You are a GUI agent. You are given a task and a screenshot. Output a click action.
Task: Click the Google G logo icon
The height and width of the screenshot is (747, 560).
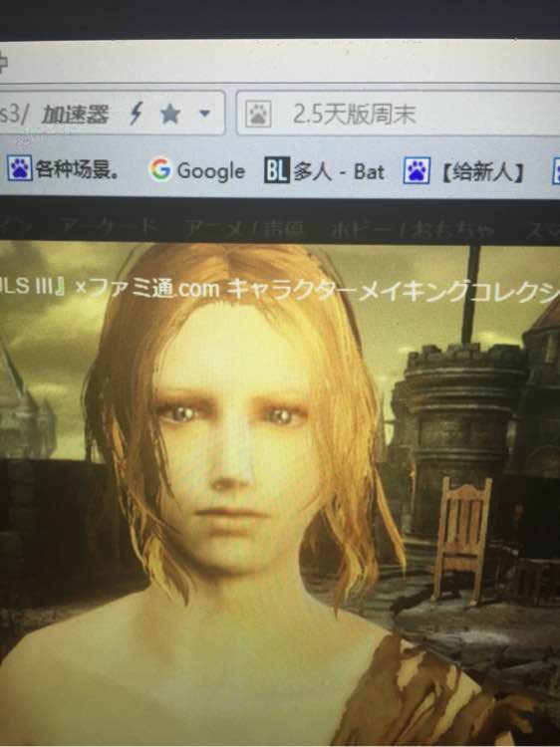(160, 168)
